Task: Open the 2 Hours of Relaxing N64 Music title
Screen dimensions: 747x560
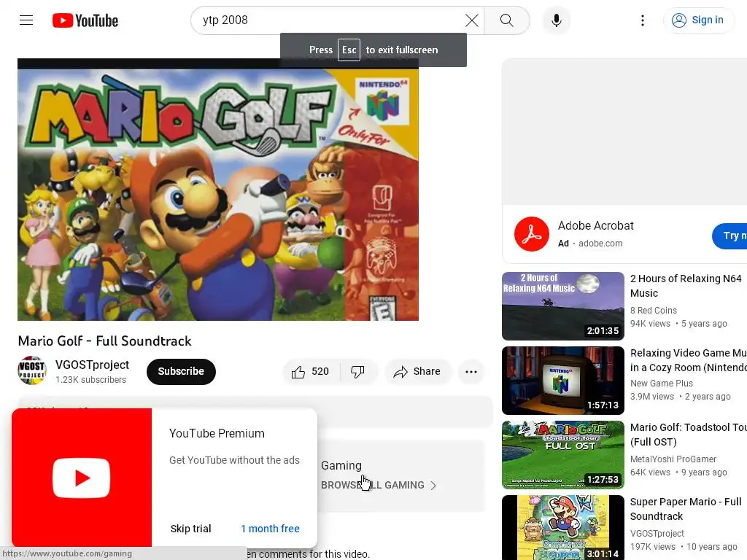Action: [686, 286]
